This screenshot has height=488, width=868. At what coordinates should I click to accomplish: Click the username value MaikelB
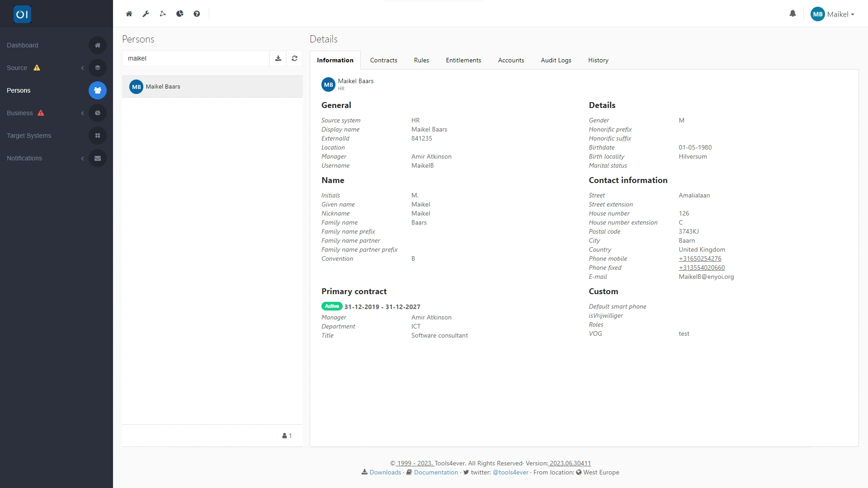(423, 165)
